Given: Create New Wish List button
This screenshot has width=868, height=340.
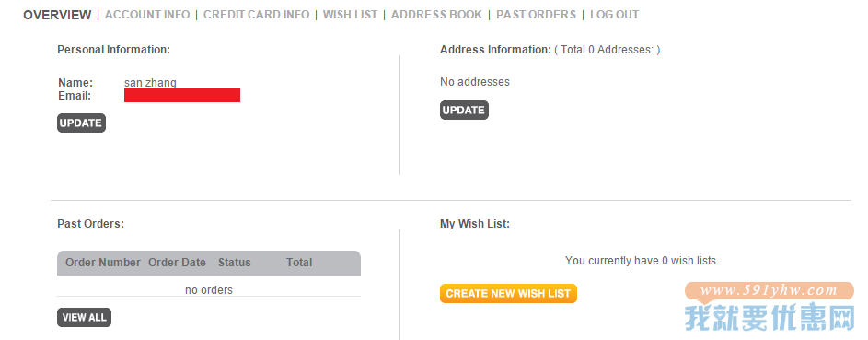Looking at the screenshot, I should (x=508, y=294).
